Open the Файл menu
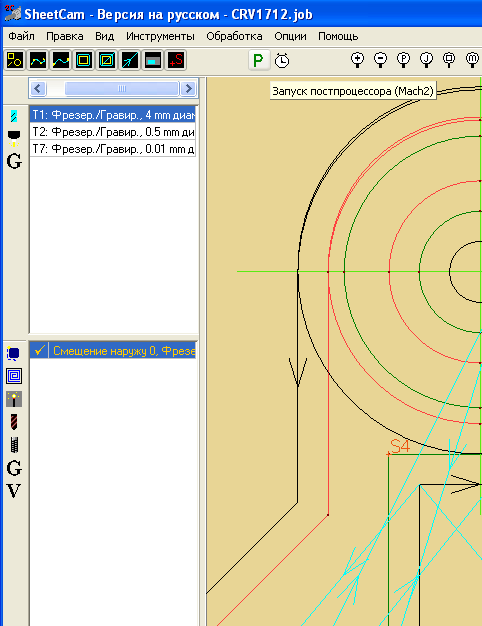 click(x=22, y=36)
